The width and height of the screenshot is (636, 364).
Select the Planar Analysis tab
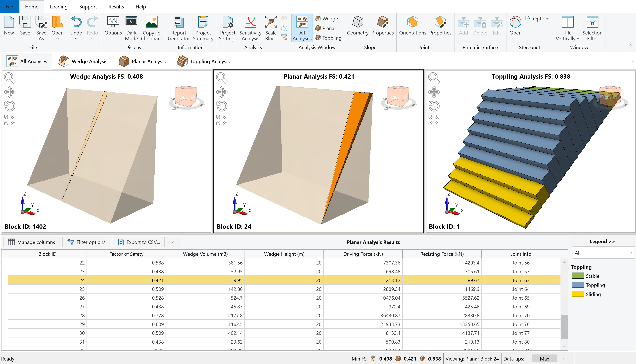pos(142,61)
